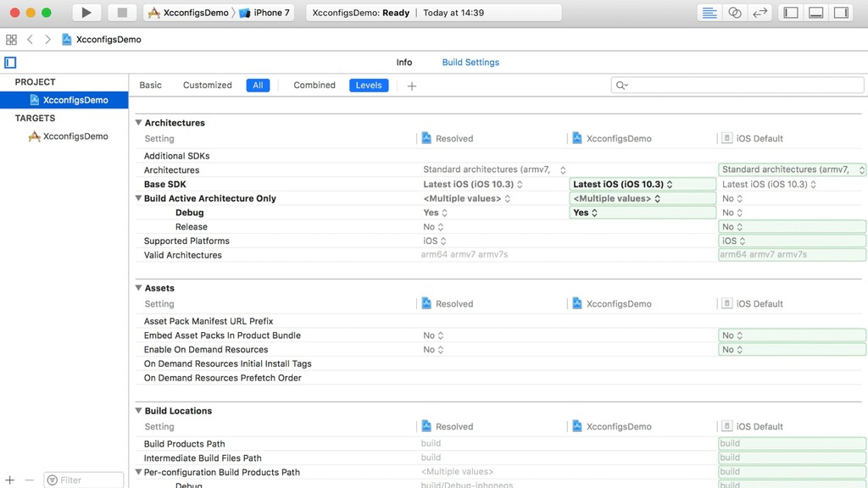This screenshot has height=488, width=868.
Task: Collapse the Build Locations section
Action: pos(138,411)
